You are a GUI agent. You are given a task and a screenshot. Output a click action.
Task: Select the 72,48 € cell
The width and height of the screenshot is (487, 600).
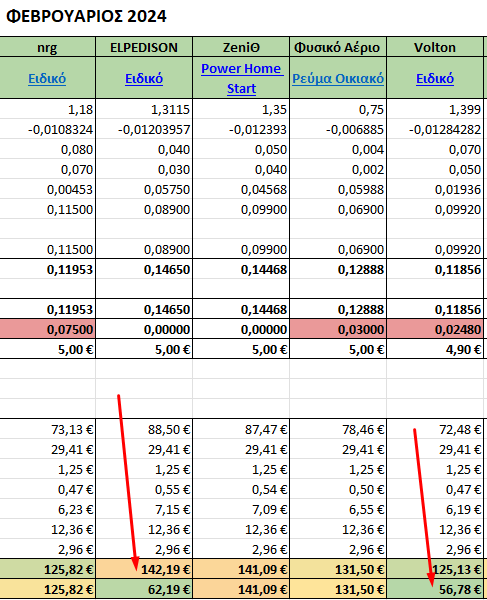click(x=435, y=429)
